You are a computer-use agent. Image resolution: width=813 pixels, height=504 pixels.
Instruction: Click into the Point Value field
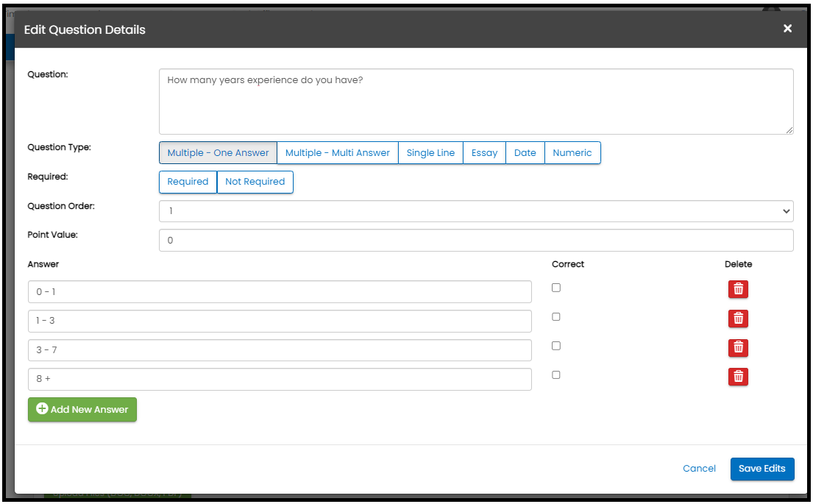pos(476,241)
